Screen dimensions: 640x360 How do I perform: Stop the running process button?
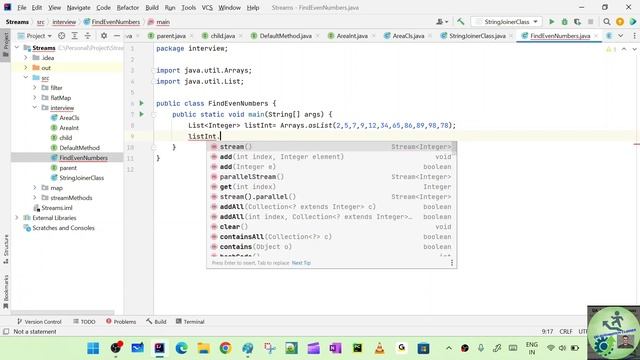(590, 22)
